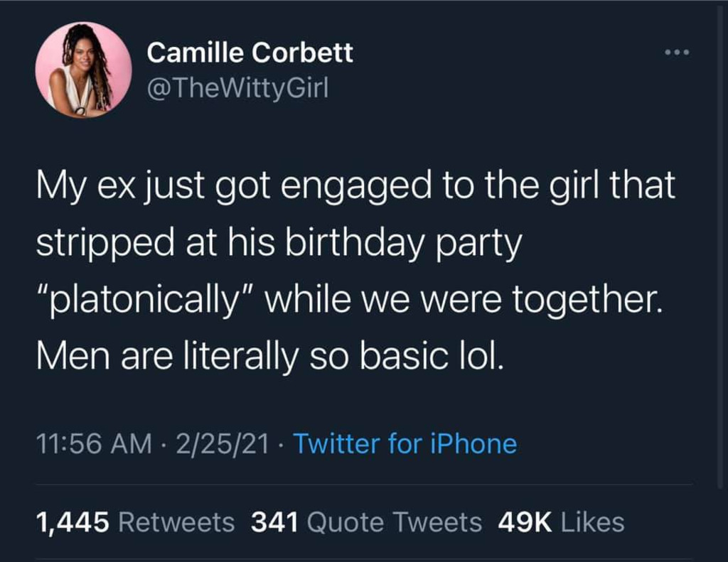Open the three-dot more options menu
The image size is (728, 562).
tap(676, 53)
